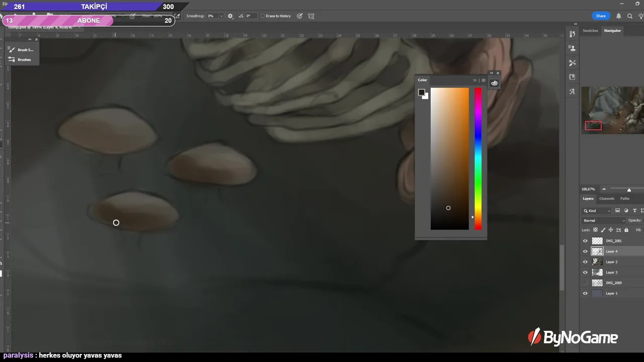The image size is (644, 362).
Task: Click the search magnifier icon
Action: (x=630, y=16)
